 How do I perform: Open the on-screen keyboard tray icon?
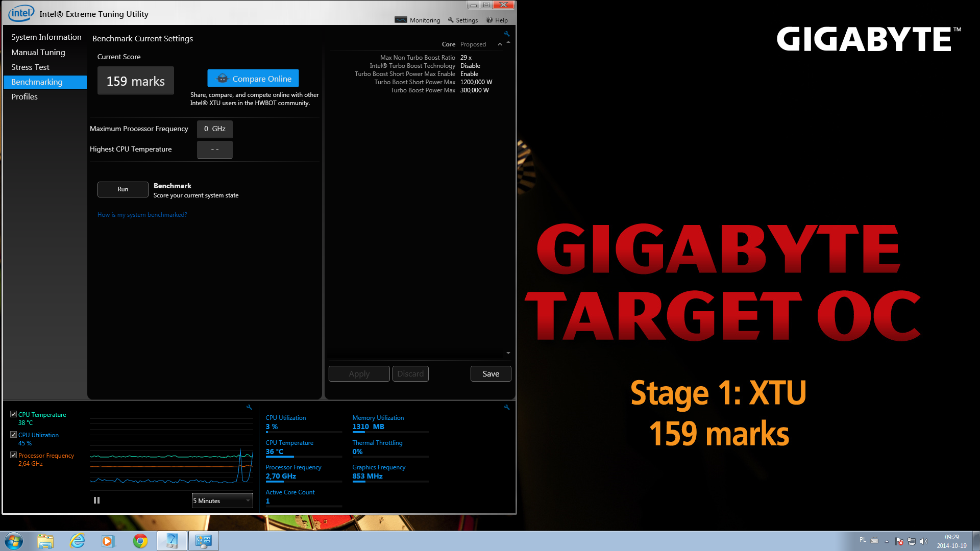coord(874,541)
